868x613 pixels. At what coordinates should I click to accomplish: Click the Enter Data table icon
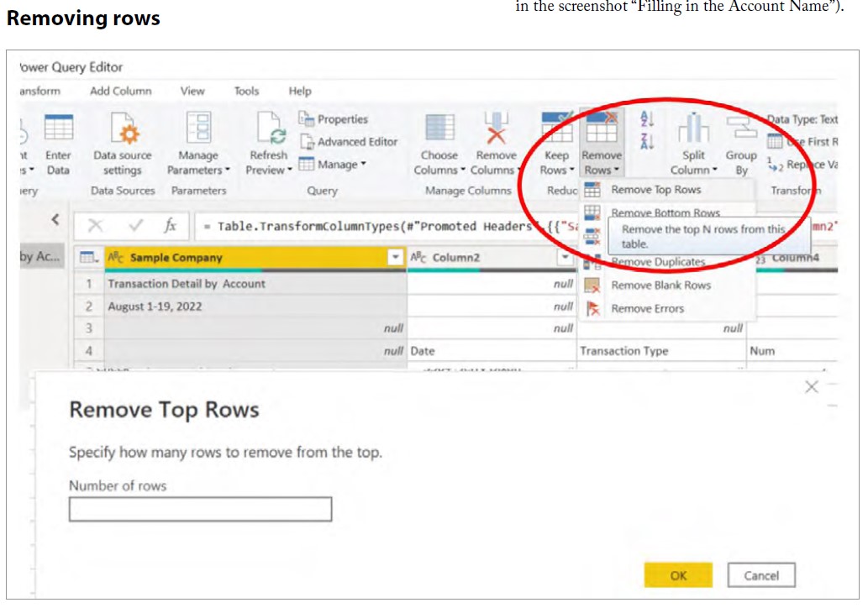[x=59, y=128]
